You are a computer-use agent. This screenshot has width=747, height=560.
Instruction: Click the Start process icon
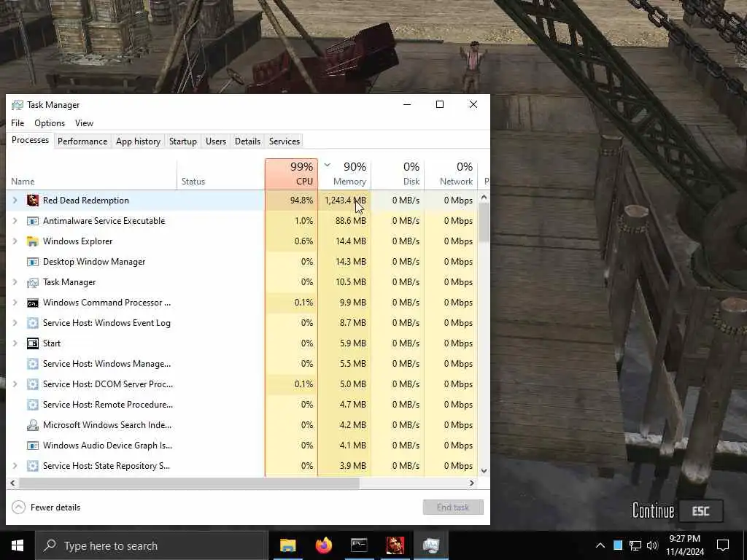click(32, 343)
